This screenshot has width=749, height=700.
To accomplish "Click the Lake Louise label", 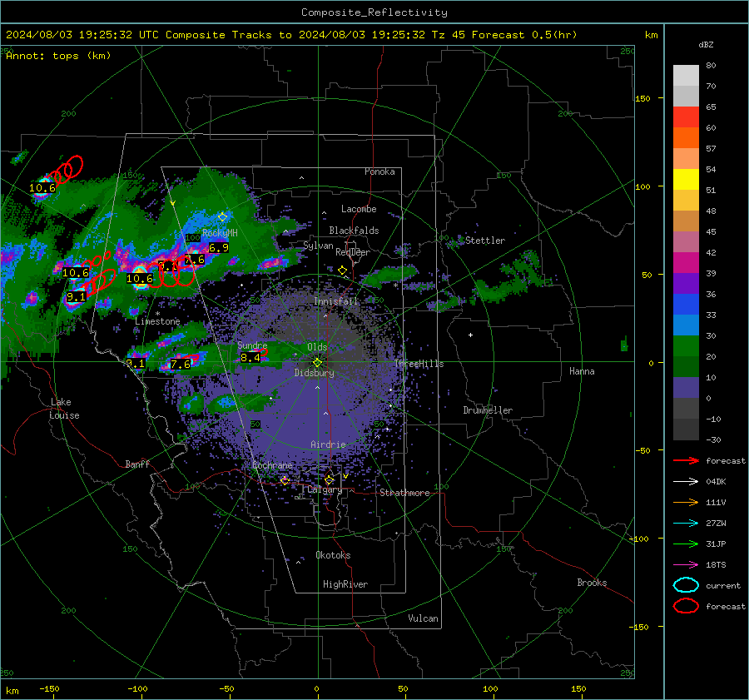I will pos(64,409).
